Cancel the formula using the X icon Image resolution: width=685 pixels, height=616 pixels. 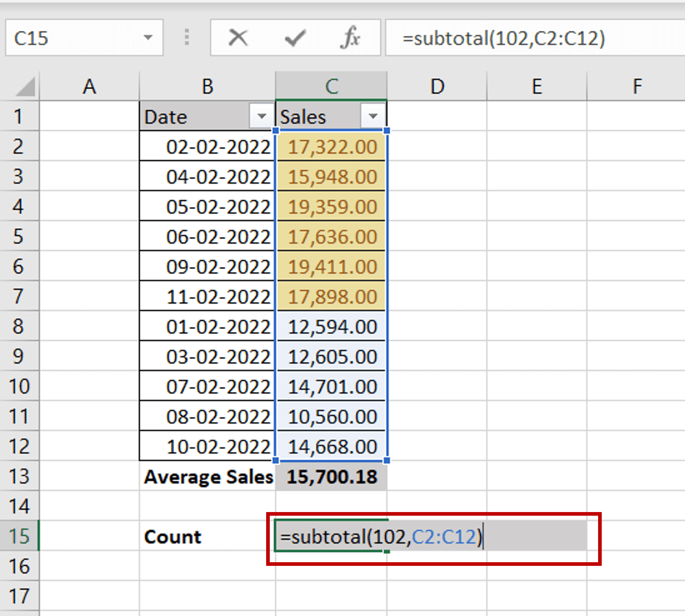click(x=237, y=37)
